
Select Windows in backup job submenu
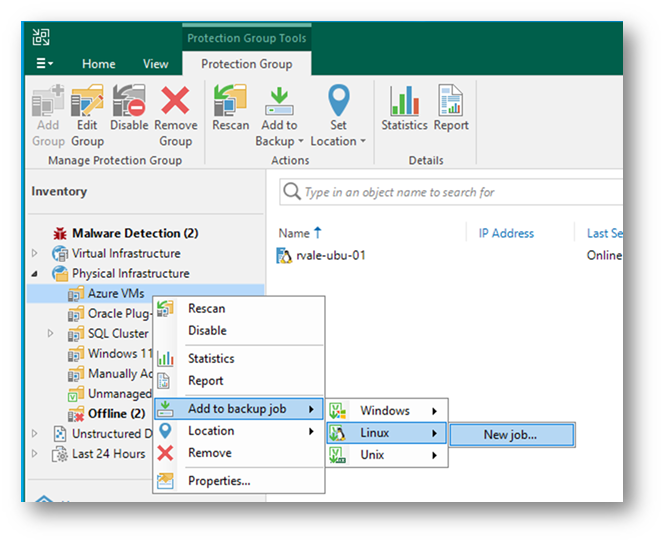coord(385,410)
